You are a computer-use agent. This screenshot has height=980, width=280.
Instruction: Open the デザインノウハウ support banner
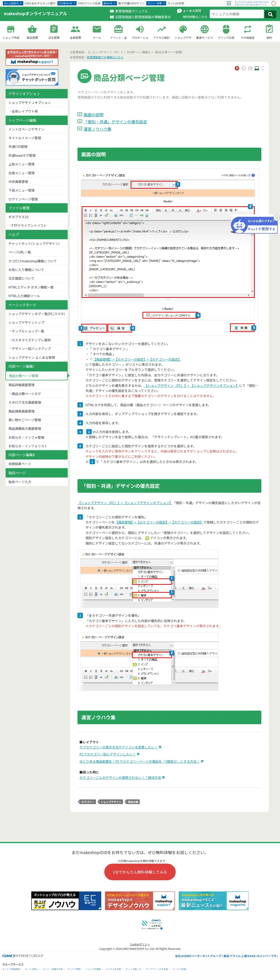pos(140,901)
